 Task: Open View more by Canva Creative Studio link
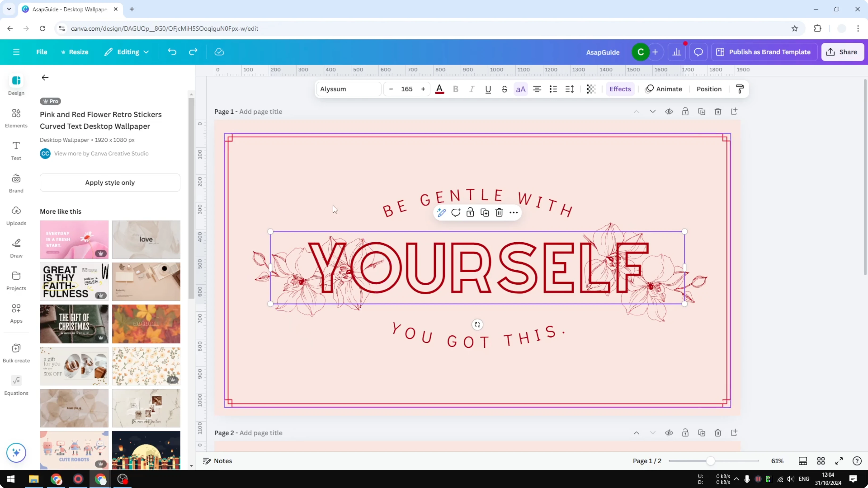point(101,153)
